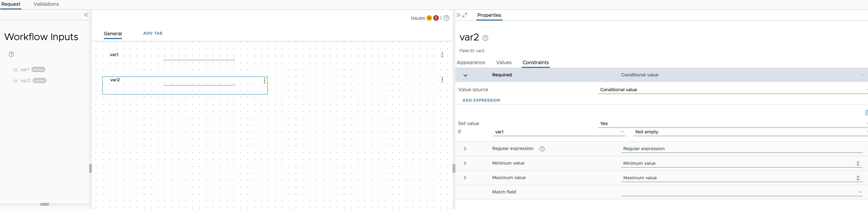
Task: Open the Regular expression help icon
Action: (542, 149)
